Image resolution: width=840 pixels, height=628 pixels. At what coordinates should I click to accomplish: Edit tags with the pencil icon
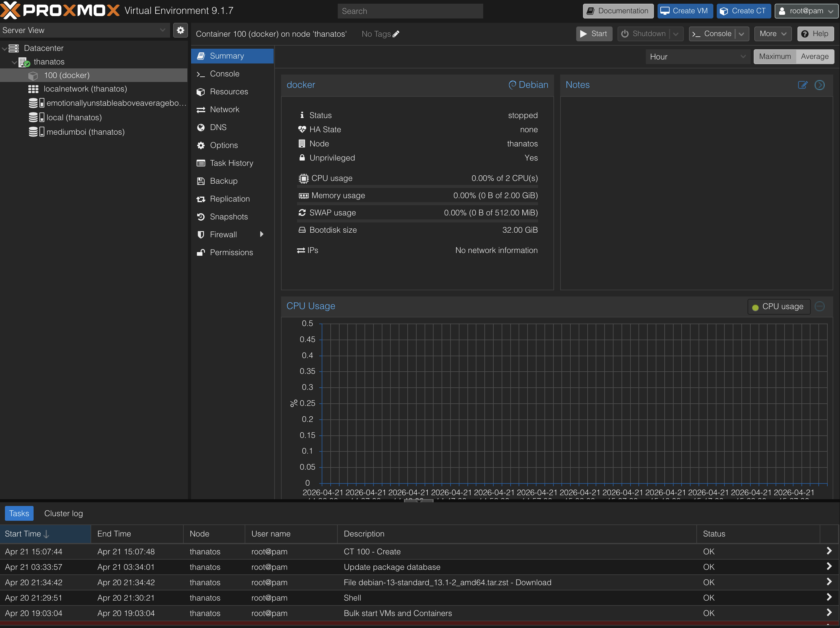[x=396, y=34]
